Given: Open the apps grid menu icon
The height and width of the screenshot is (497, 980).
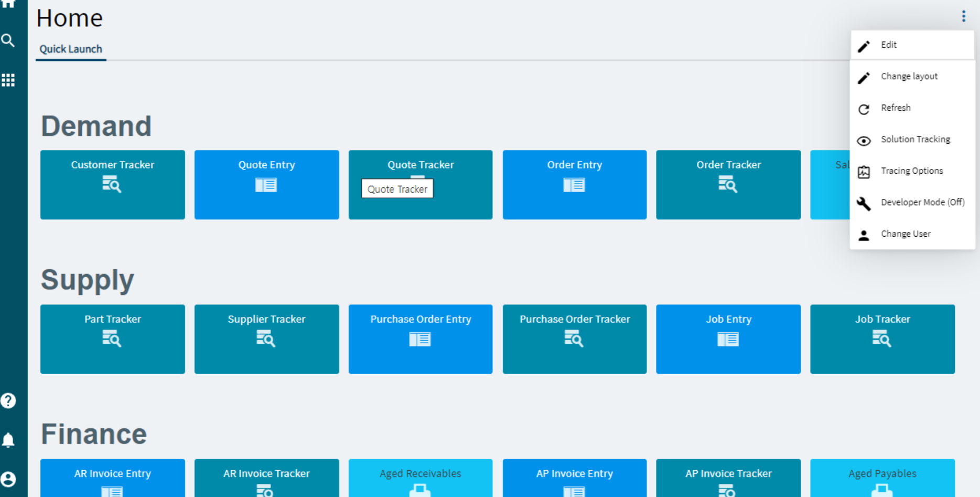Looking at the screenshot, I should (8, 80).
